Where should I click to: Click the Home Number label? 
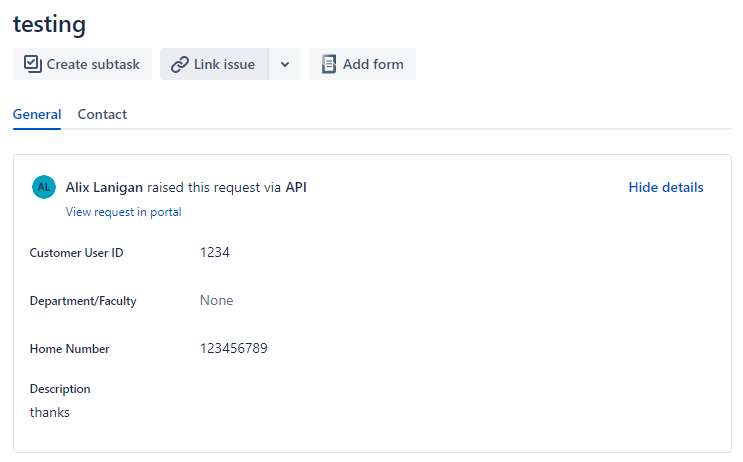(70, 349)
